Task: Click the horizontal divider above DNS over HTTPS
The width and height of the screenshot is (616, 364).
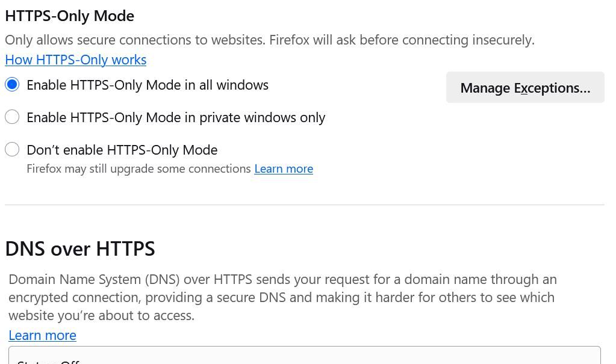Action: 304,205
